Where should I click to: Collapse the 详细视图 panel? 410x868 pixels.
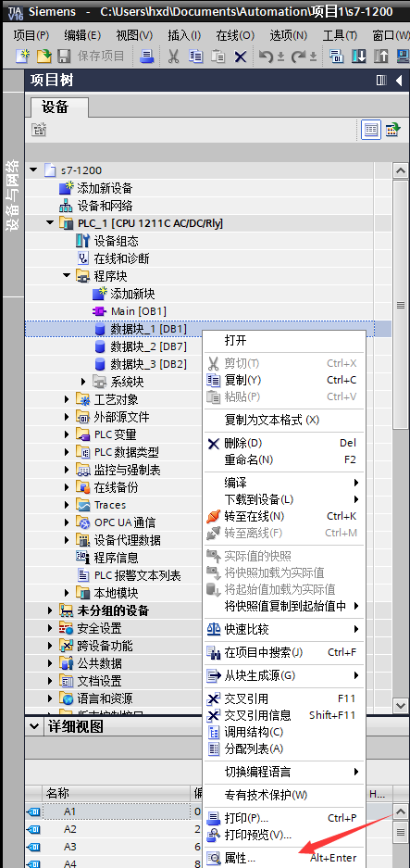point(35,725)
